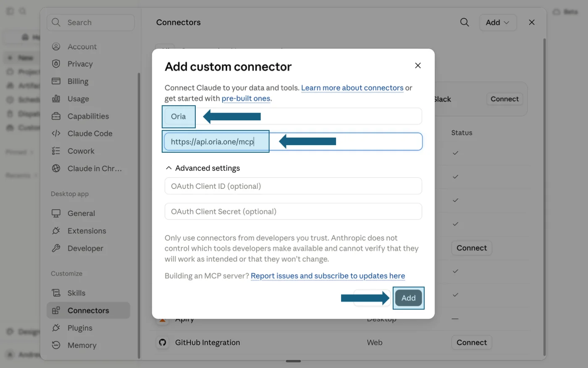Select Capabilities in the sidebar

point(88,116)
